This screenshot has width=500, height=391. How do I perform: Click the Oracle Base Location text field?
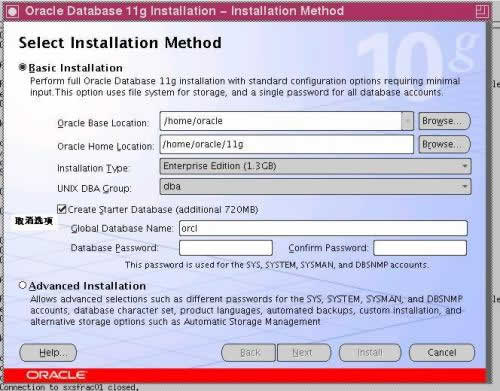[281, 121]
